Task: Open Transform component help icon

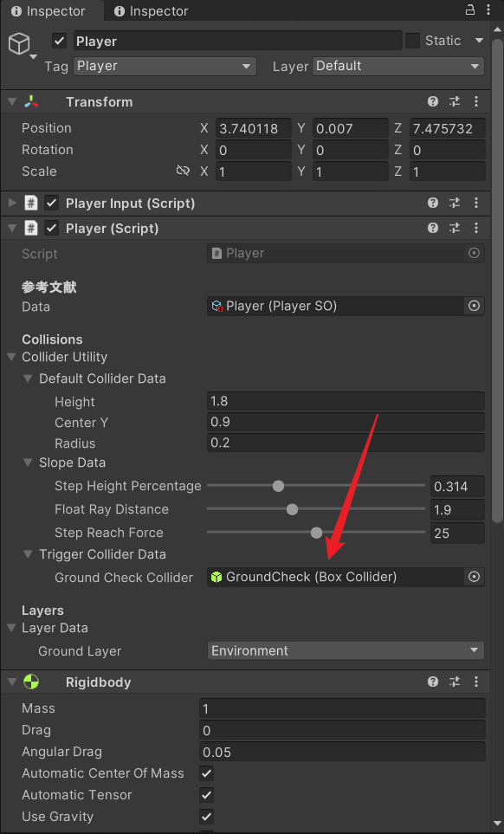Action: click(x=433, y=101)
